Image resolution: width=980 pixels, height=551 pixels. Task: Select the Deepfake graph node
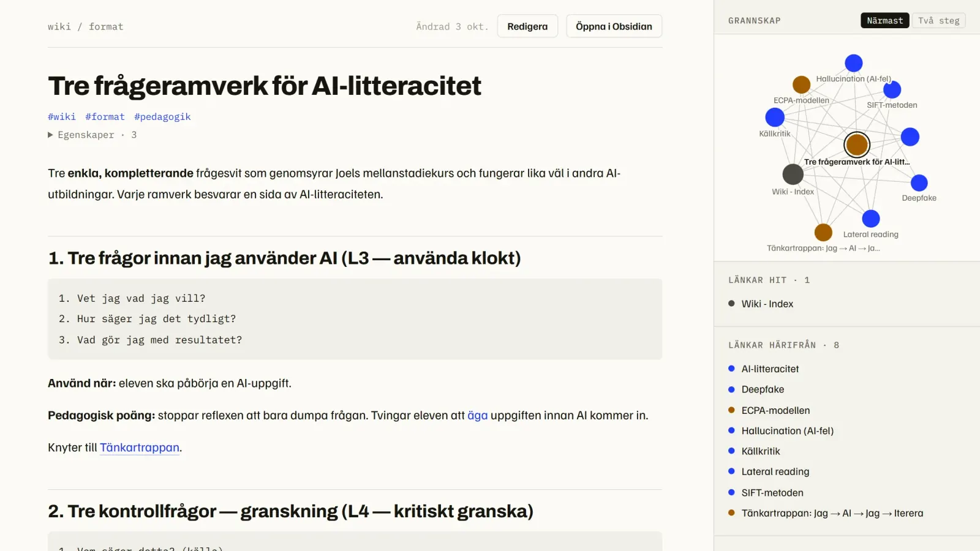919,182
